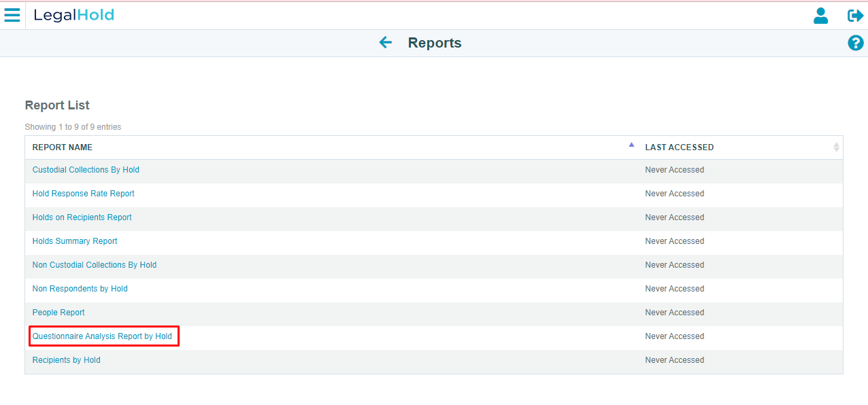The image size is (868, 405).
Task: Click the LAST ACCESSED column header
Action: coord(680,147)
